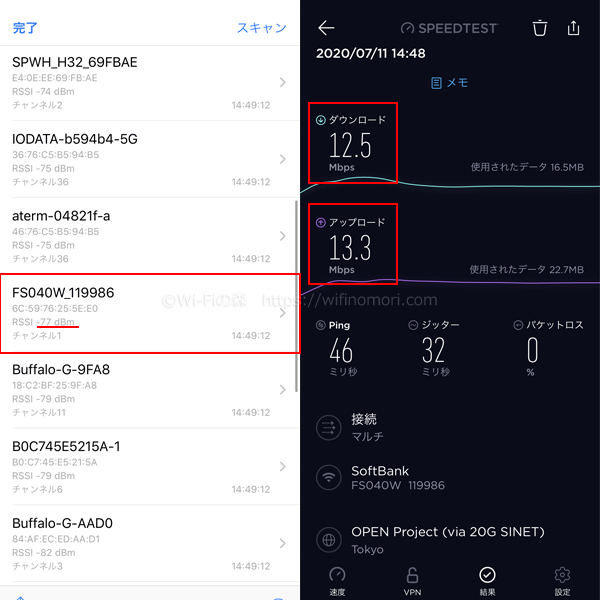Screen dimensions: 600x600
Task: Tap the SoftBank Wi-Fi icon
Action: point(329,478)
